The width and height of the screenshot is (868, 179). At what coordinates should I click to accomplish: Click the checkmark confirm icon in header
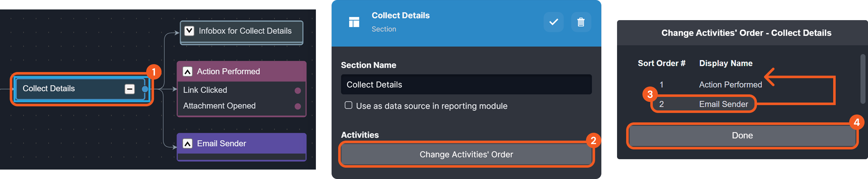(553, 22)
